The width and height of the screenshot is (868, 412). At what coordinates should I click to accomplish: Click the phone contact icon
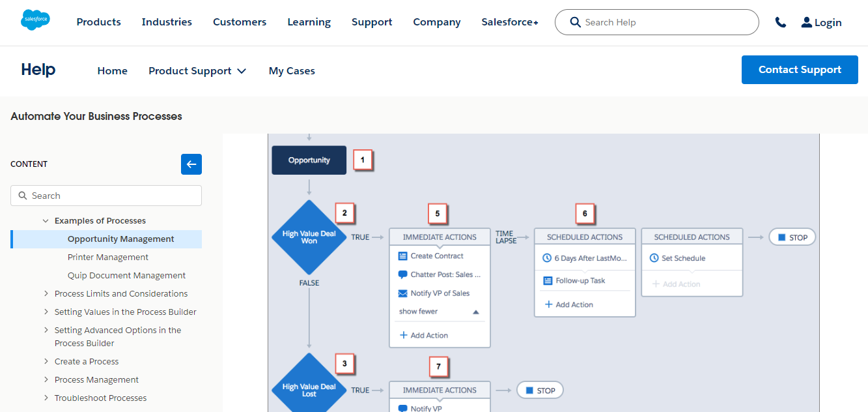(780, 22)
